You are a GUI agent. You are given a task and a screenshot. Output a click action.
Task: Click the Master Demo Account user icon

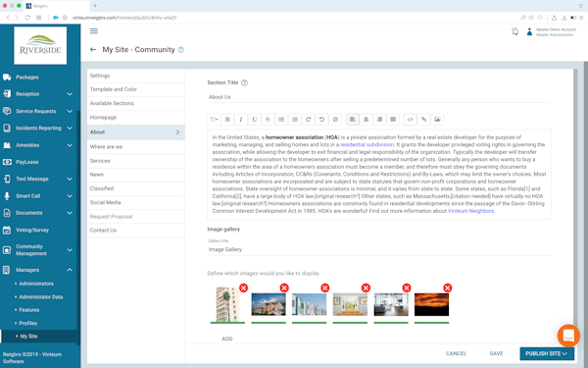pos(529,31)
